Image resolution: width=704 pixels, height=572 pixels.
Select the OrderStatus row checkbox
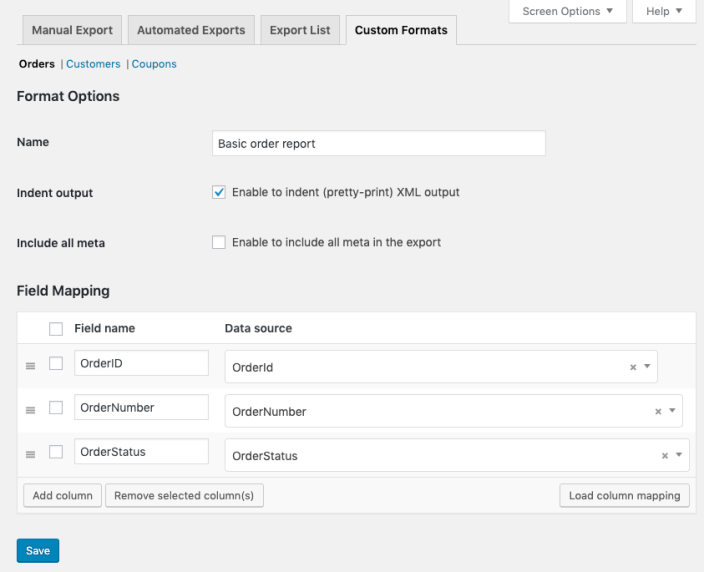56,451
